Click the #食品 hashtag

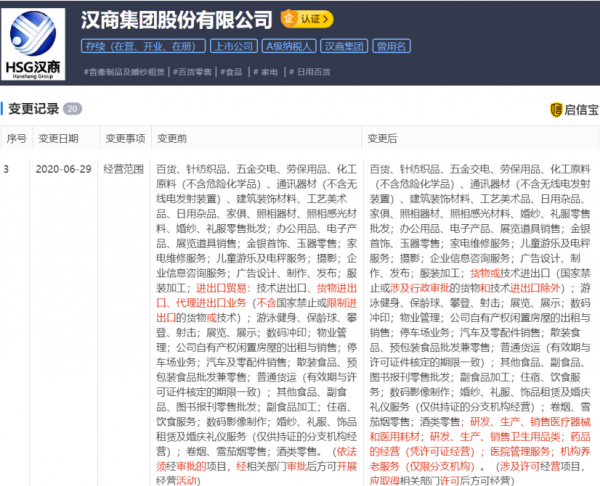[x=232, y=72]
